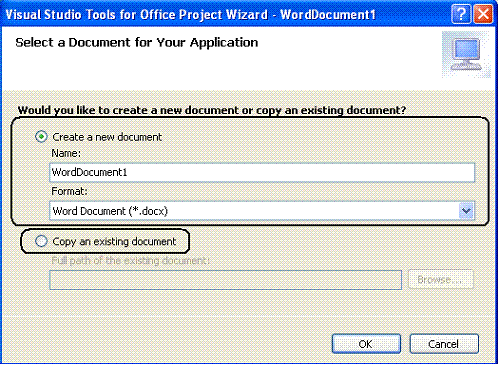The width and height of the screenshot is (500, 365).
Task: Click the Format dropdown arrow button
Action: click(x=466, y=211)
